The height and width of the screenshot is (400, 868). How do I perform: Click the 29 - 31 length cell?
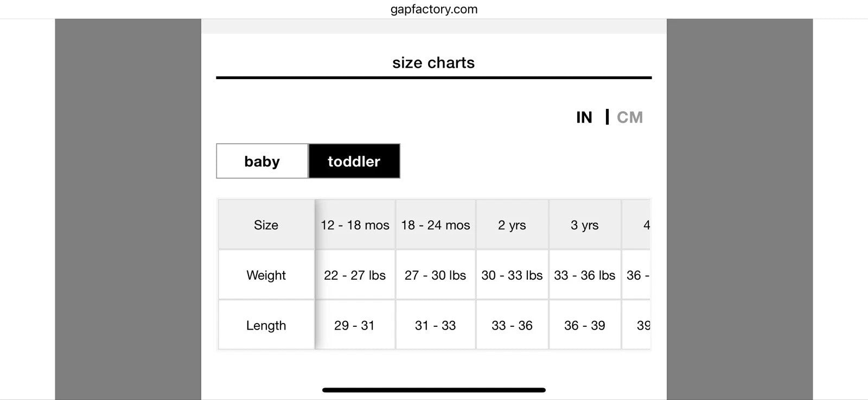click(x=355, y=325)
